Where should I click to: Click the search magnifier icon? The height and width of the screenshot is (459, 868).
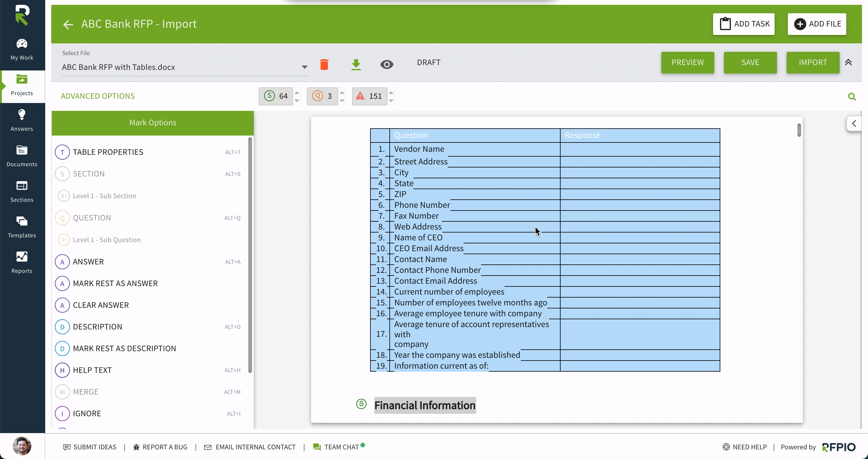(852, 97)
